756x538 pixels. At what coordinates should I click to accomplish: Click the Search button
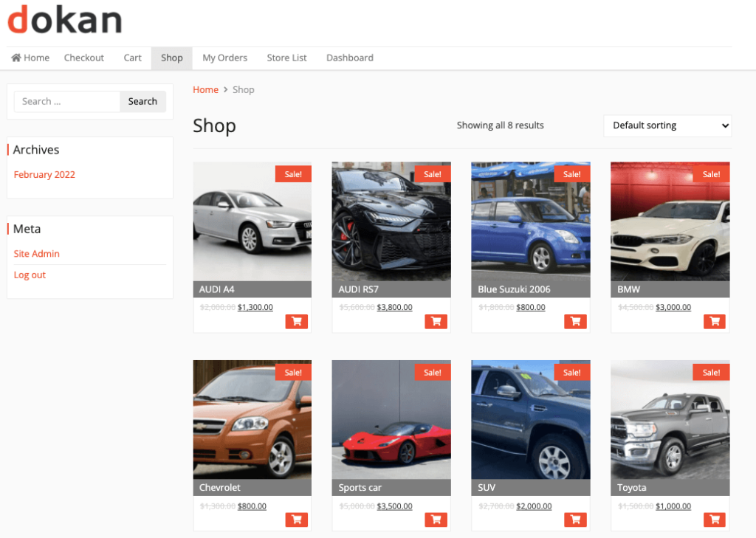tap(142, 102)
